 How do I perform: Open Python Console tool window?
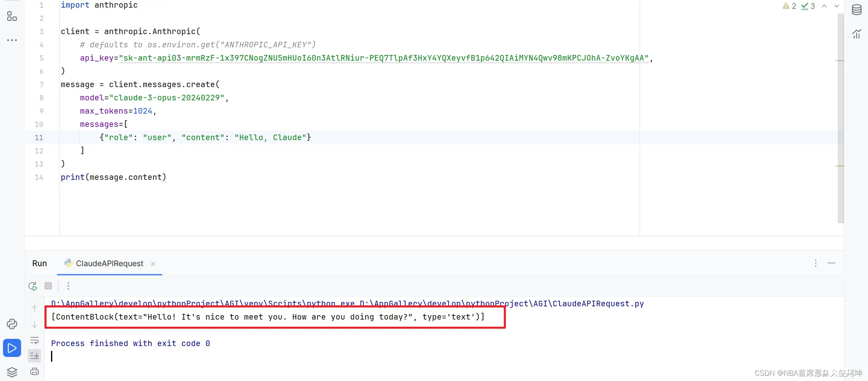pos(12,324)
